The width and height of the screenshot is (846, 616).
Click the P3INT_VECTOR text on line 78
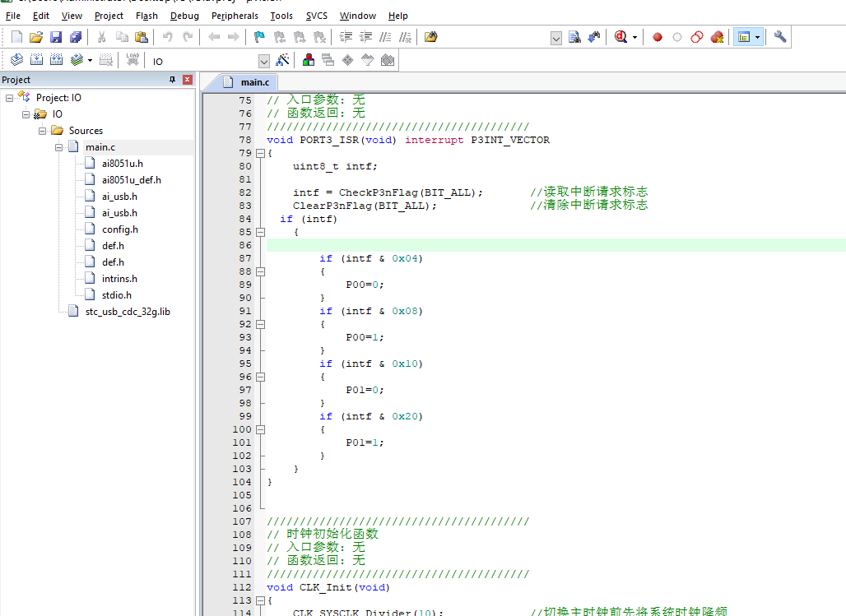(510, 141)
